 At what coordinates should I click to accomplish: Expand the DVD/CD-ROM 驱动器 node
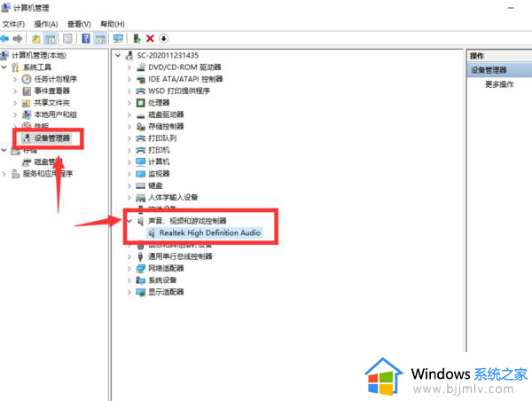130,67
